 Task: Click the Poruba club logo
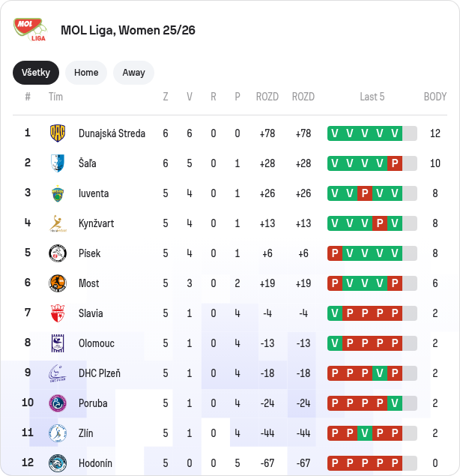pyautogui.click(x=58, y=403)
